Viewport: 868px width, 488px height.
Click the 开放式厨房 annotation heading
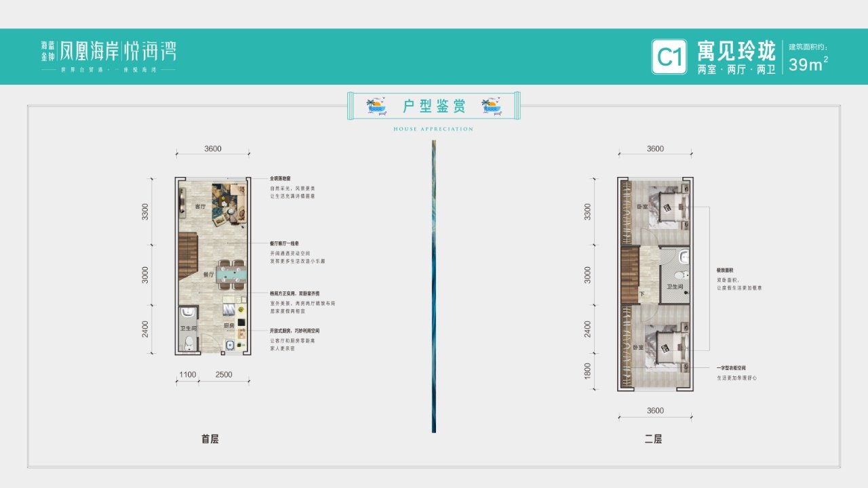click(294, 331)
